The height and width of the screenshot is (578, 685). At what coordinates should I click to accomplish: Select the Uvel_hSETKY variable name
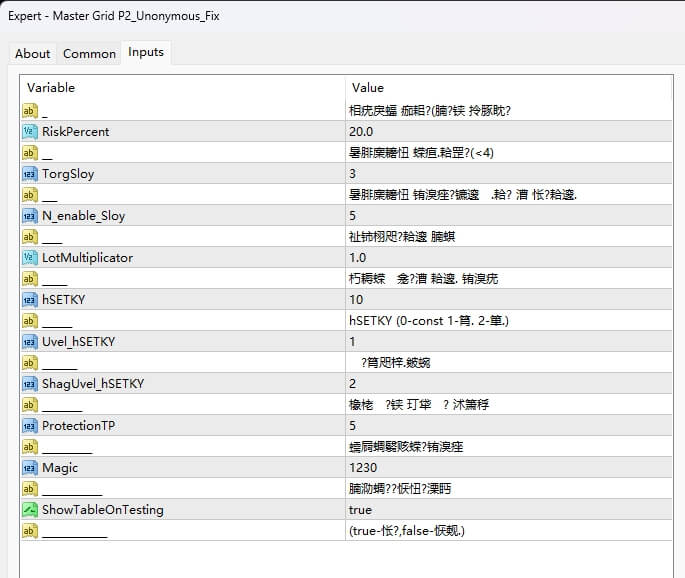click(x=79, y=342)
